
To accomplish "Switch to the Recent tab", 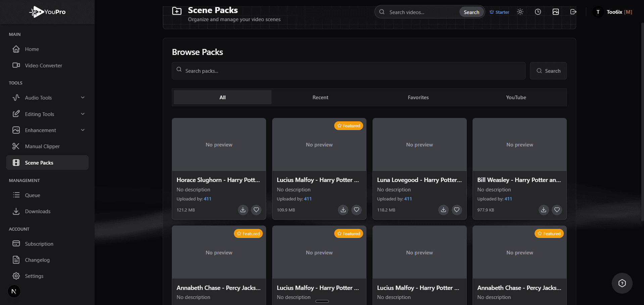I will coord(320,97).
